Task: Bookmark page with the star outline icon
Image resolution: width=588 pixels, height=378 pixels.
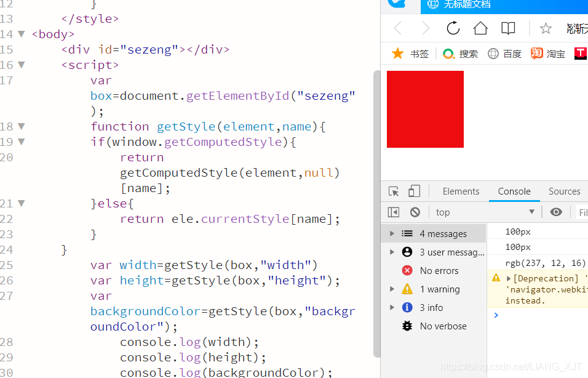Action: click(546, 28)
